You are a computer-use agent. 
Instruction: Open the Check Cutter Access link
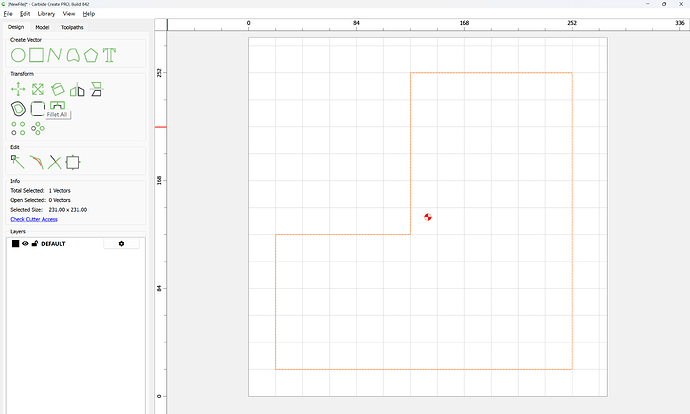pos(34,219)
